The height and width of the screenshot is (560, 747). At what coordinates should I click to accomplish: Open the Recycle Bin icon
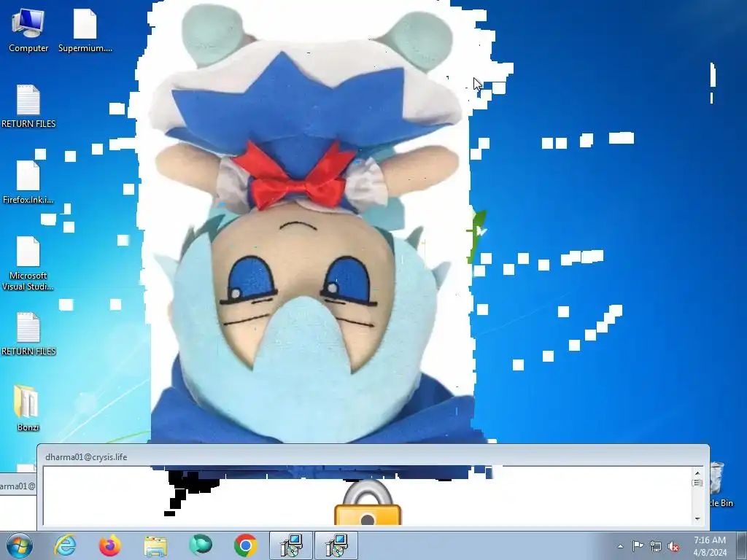click(719, 483)
